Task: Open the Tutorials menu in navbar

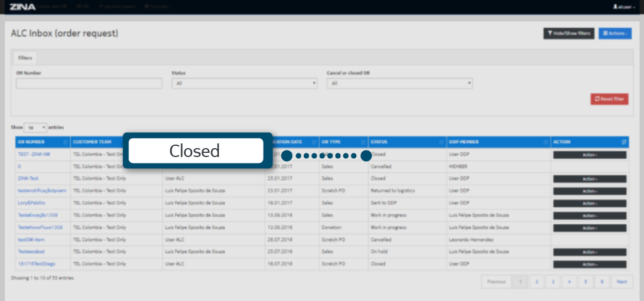Action: click(x=156, y=6)
